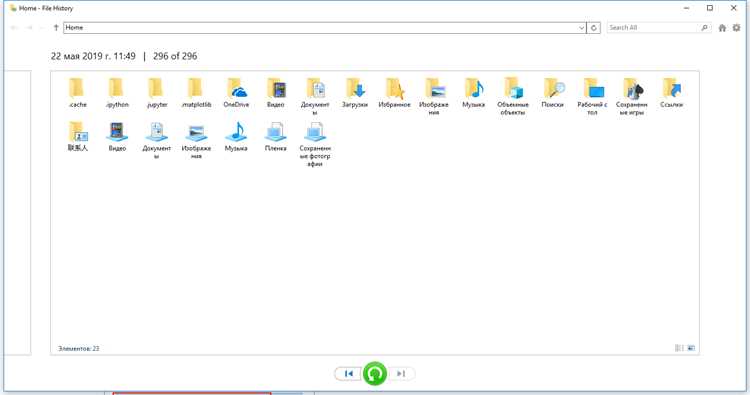Select the .matplotlib folder

click(x=196, y=93)
